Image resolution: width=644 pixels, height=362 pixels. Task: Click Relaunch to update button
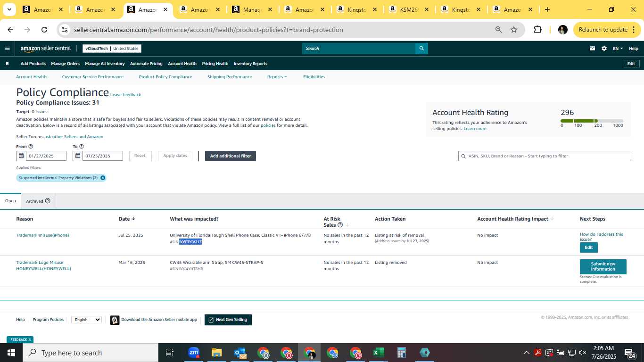click(x=606, y=30)
